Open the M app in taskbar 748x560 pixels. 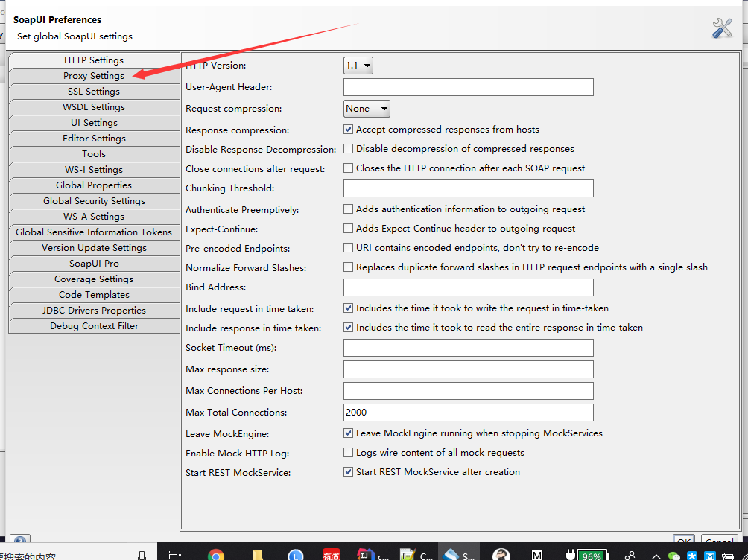537,555
